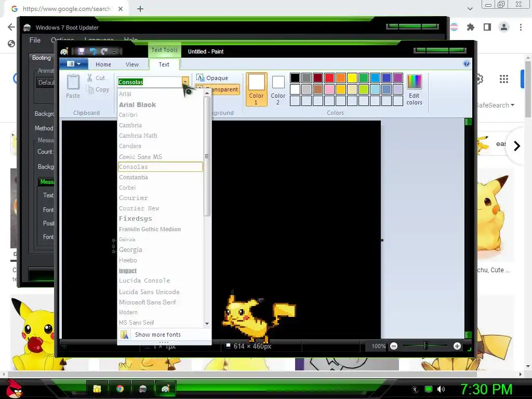Click Chrome back navigation arrow
532x399 pixels.
tap(11, 27)
